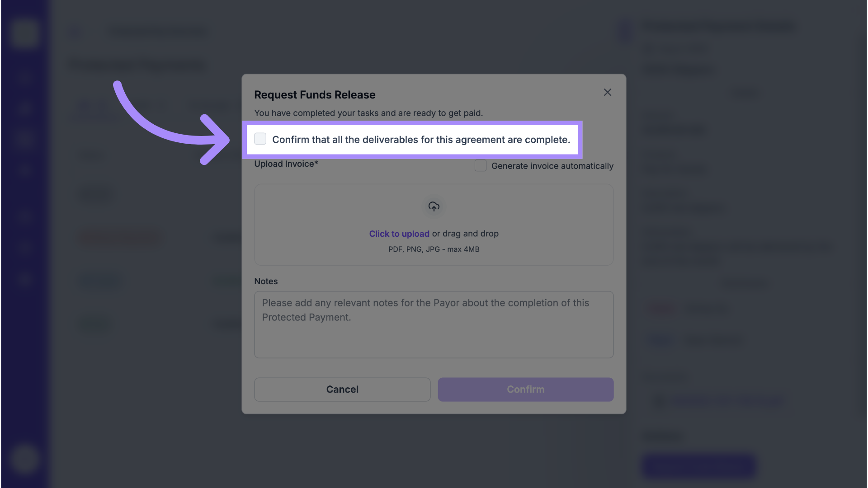Click the blurred logo atop the sidebar
This screenshot has width=868, height=488.
[24, 33]
